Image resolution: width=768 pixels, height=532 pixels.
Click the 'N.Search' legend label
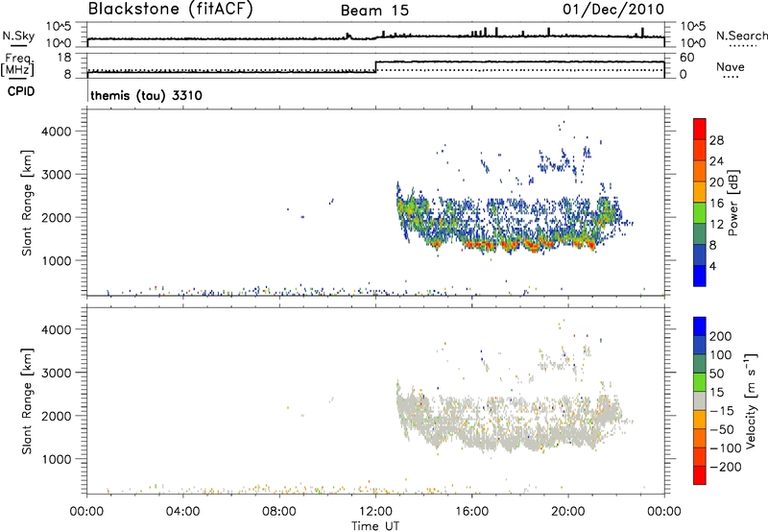point(741,36)
